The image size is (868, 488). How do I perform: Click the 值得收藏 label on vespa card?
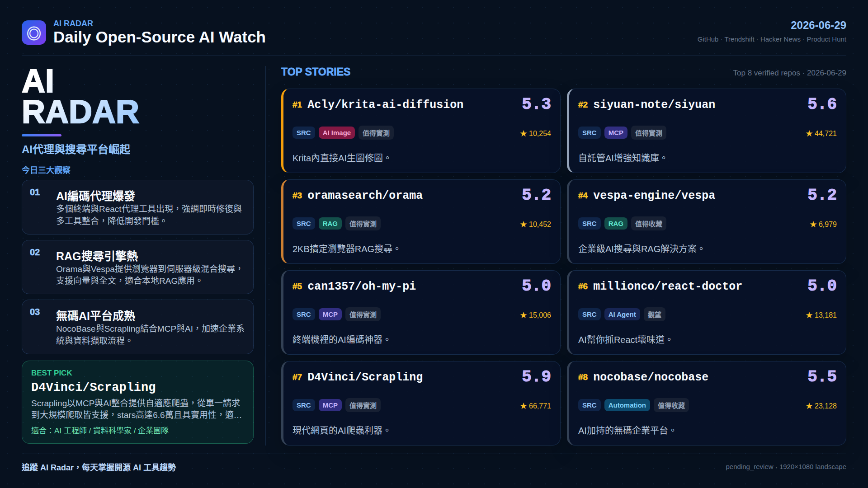point(649,224)
